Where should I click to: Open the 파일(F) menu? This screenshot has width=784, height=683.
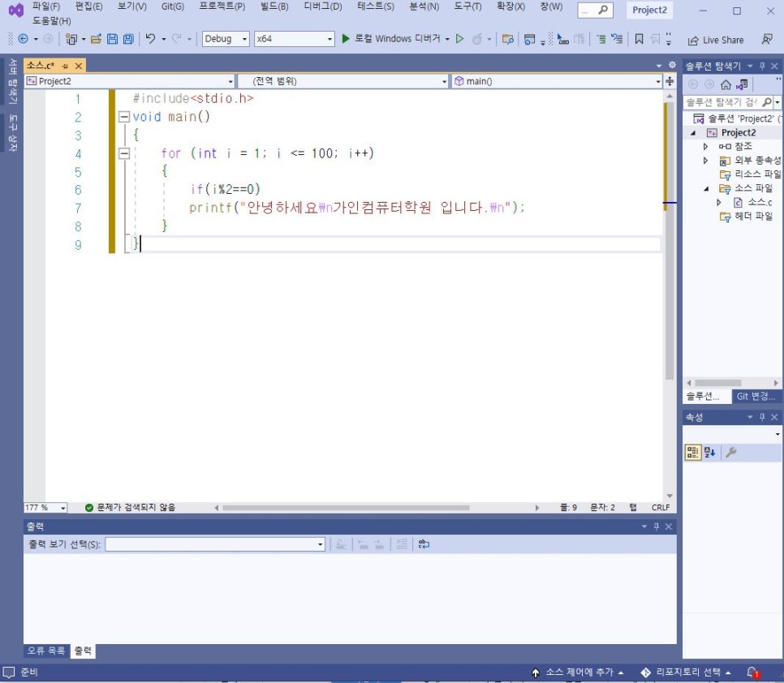coord(46,6)
